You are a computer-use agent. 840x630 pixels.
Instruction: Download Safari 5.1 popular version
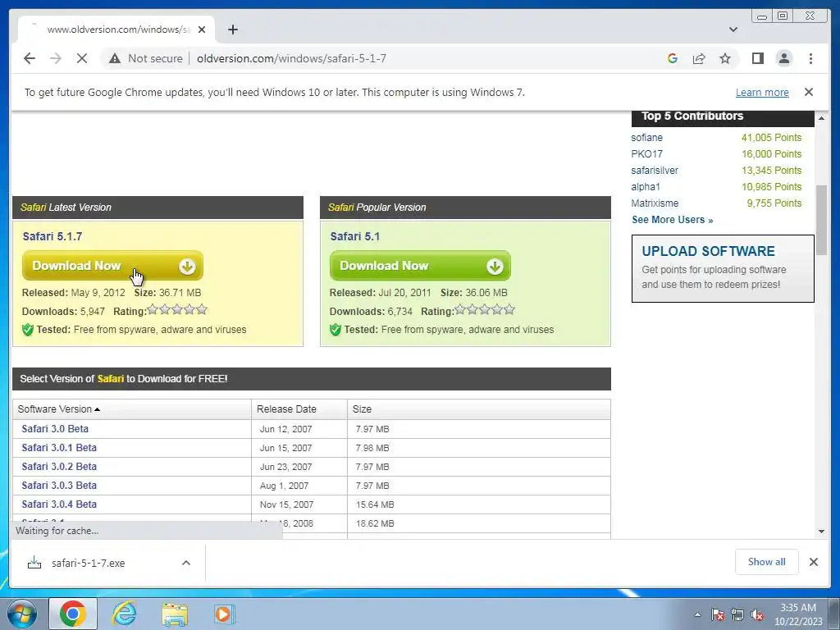coord(420,266)
